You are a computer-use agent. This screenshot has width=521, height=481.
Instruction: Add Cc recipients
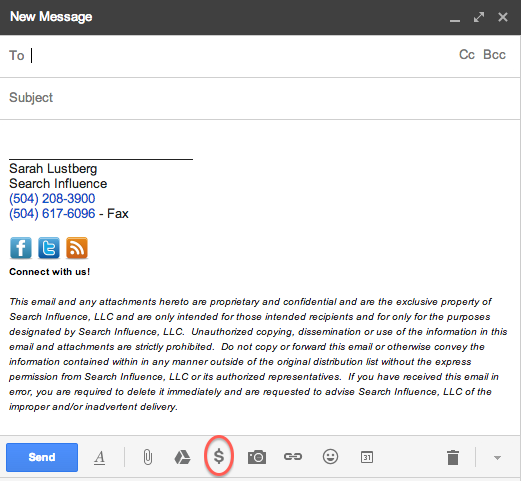[467, 55]
